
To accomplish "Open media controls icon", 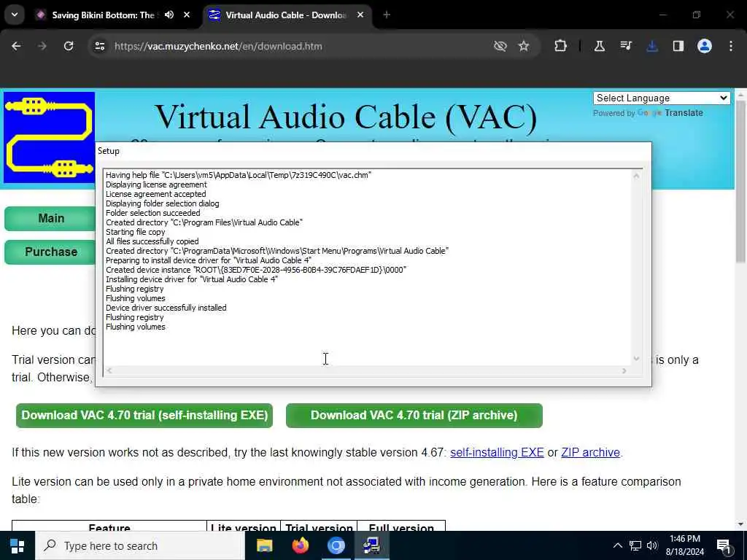I will [x=625, y=46].
